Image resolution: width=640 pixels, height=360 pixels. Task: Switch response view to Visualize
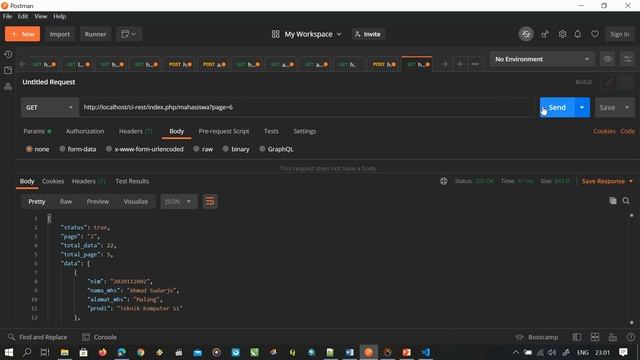point(136,201)
